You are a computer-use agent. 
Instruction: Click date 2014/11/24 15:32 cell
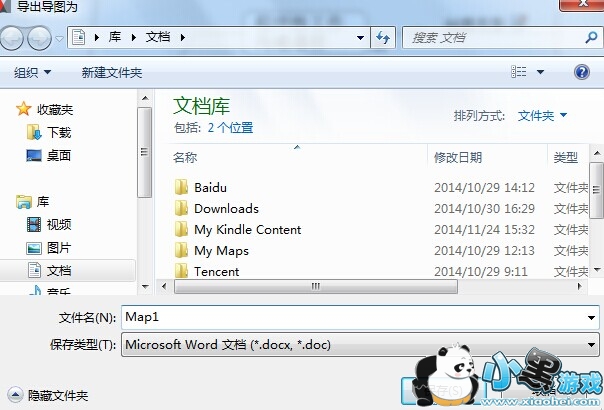point(485,230)
